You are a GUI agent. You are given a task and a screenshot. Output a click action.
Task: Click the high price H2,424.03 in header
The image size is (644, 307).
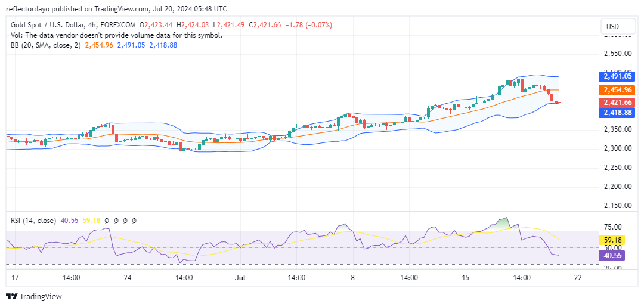pyautogui.click(x=193, y=25)
